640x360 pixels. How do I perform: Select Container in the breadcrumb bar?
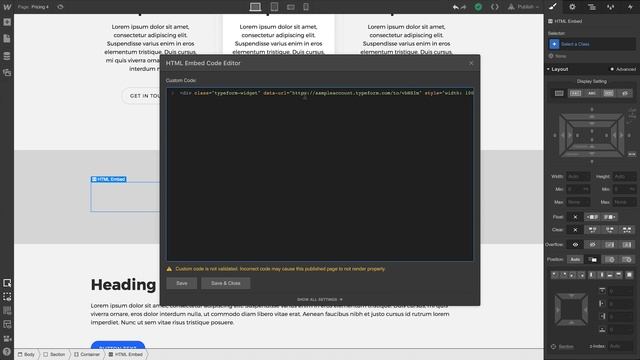(87, 354)
